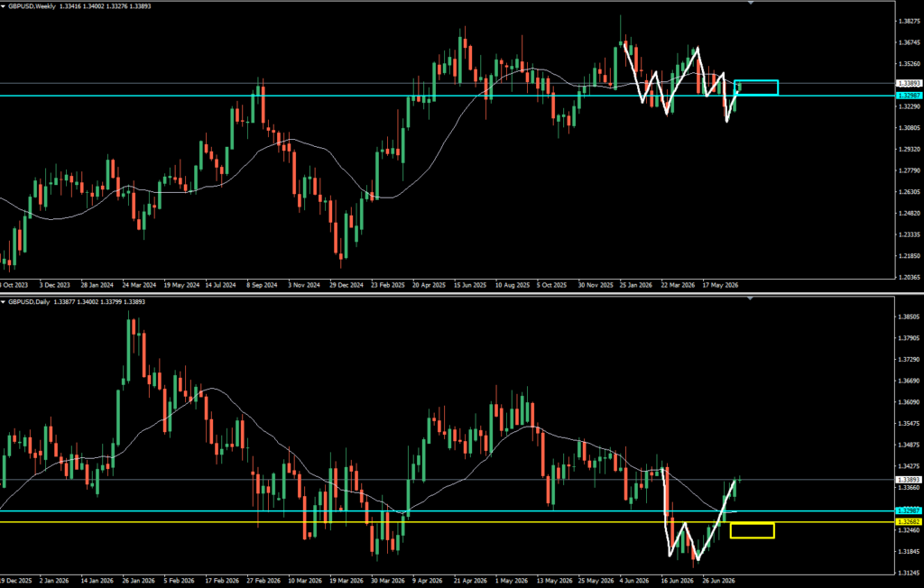Click the 21 Apr 2026 date on Daily time axis
924x588 pixels.
[470, 581]
